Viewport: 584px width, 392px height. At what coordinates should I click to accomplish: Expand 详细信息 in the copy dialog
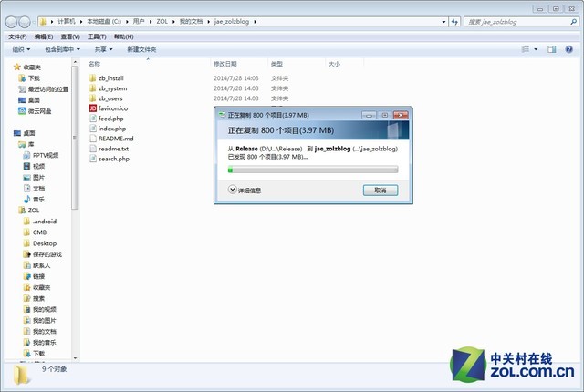[x=245, y=191]
